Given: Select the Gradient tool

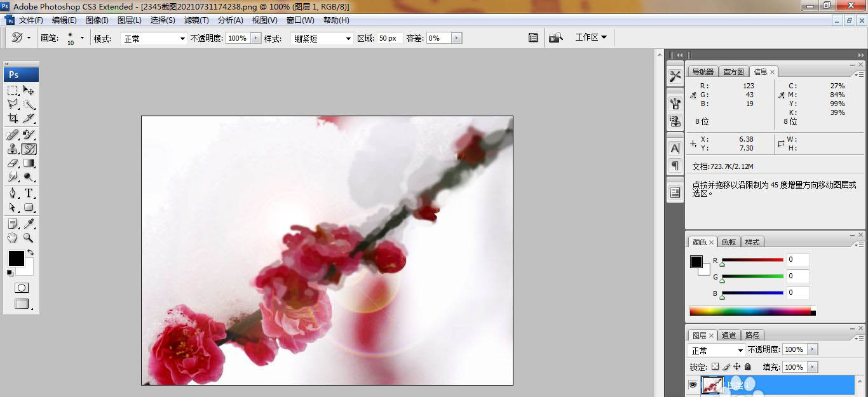Looking at the screenshot, I should pyautogui.click(x=29, y=163).
